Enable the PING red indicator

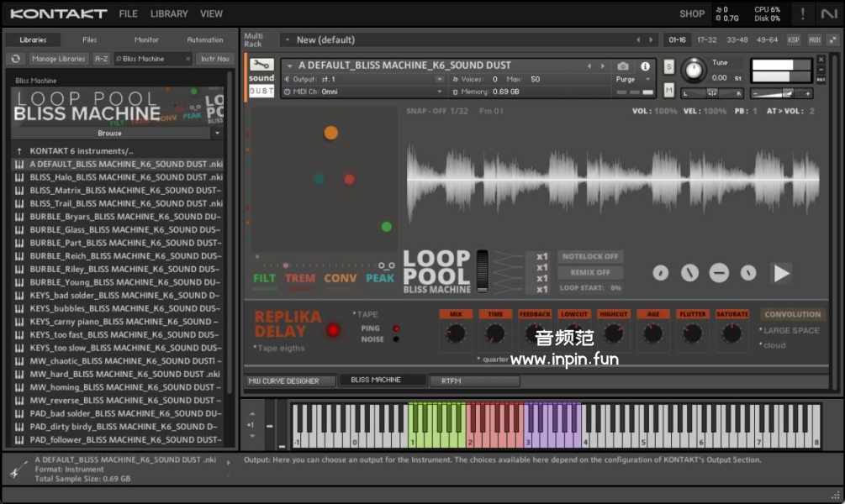coord(396,328)
